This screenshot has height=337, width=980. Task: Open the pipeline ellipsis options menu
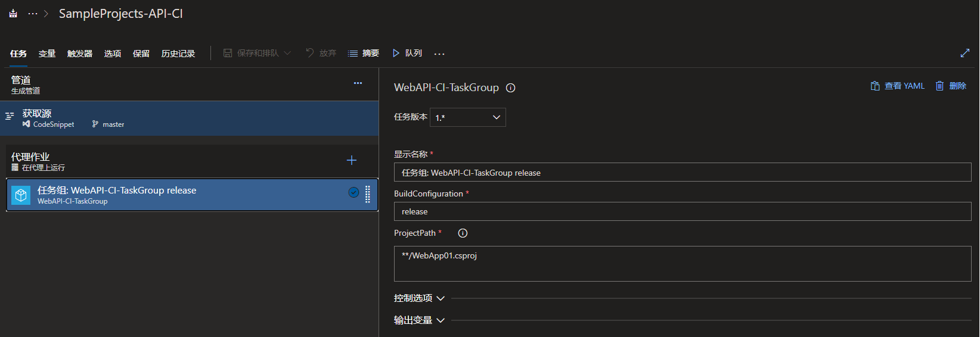[x=358, y=83]
